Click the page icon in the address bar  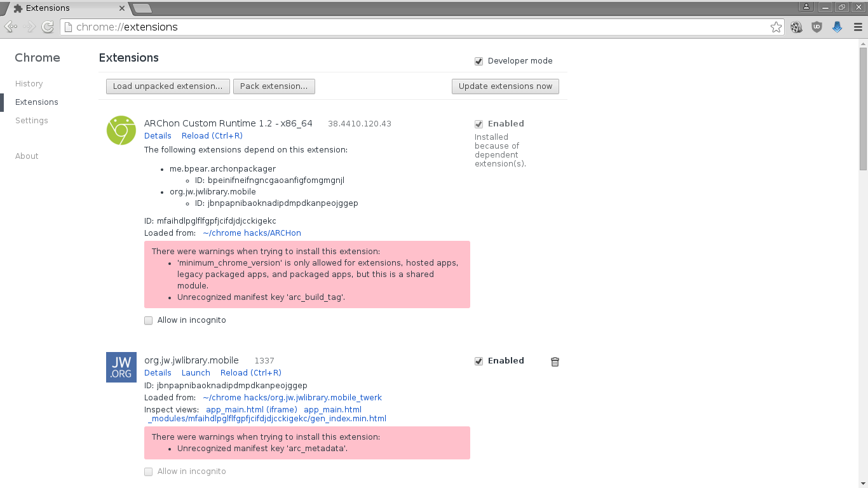pyautogui.click(x=67, y=27)
